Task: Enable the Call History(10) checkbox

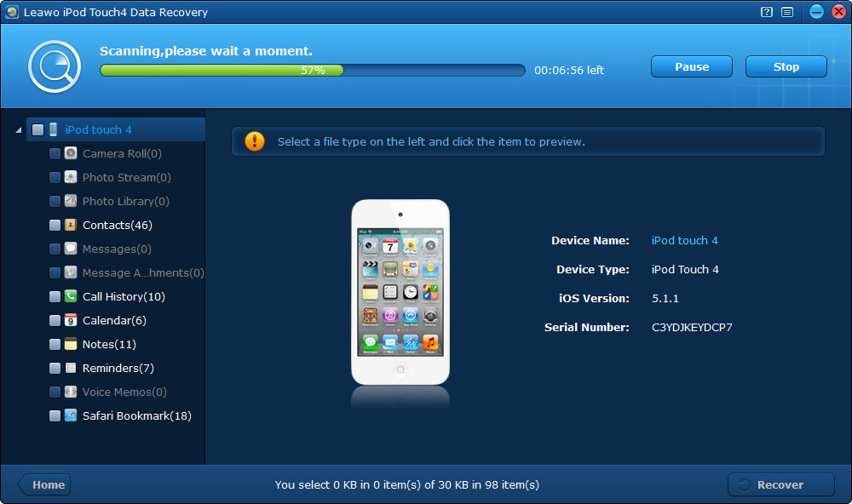Action: 55,297
